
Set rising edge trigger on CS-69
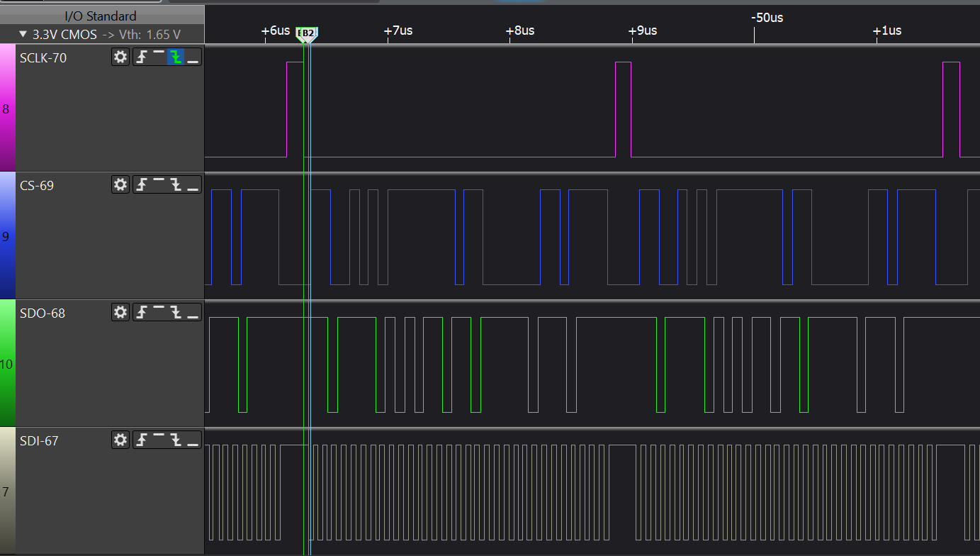pyautogui.click(x=142, y=185)
